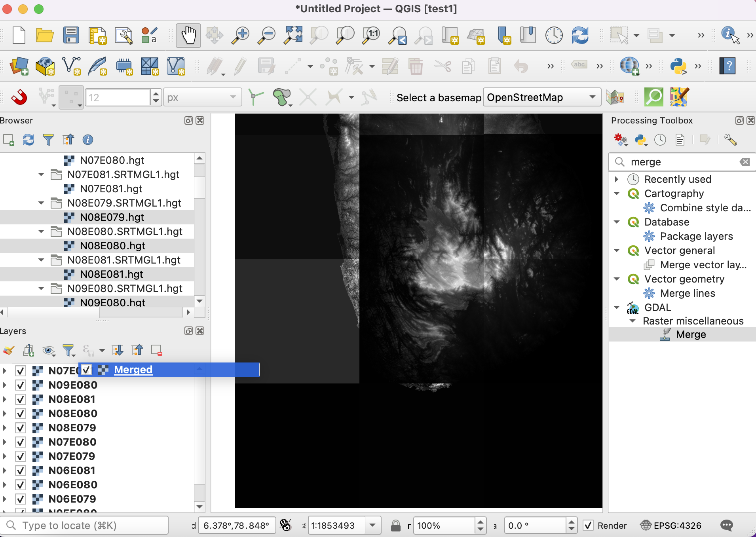Click the Save Project floppy disk icon
756x537 pixels.
pos(71,36)
